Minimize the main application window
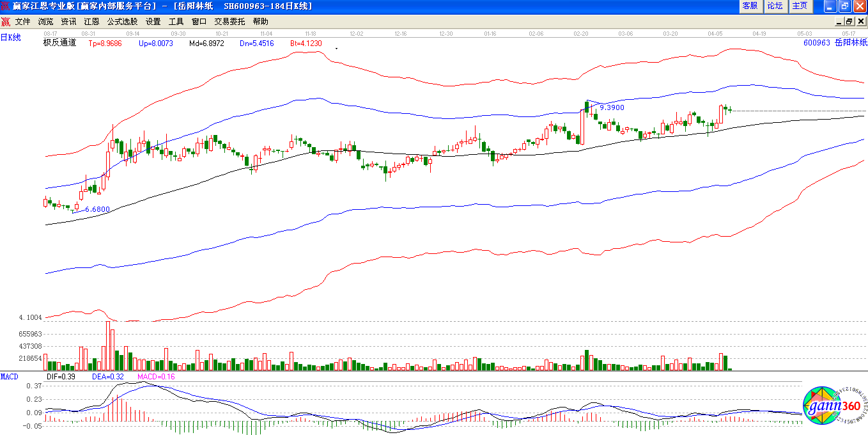The image size is (868, 435). (830, 6)
